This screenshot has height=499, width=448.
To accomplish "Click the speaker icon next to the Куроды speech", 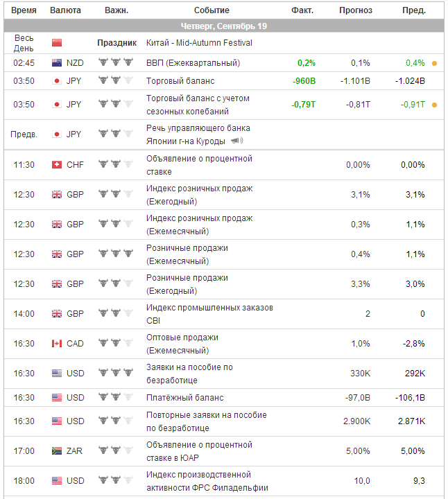I will click(237, 141).
